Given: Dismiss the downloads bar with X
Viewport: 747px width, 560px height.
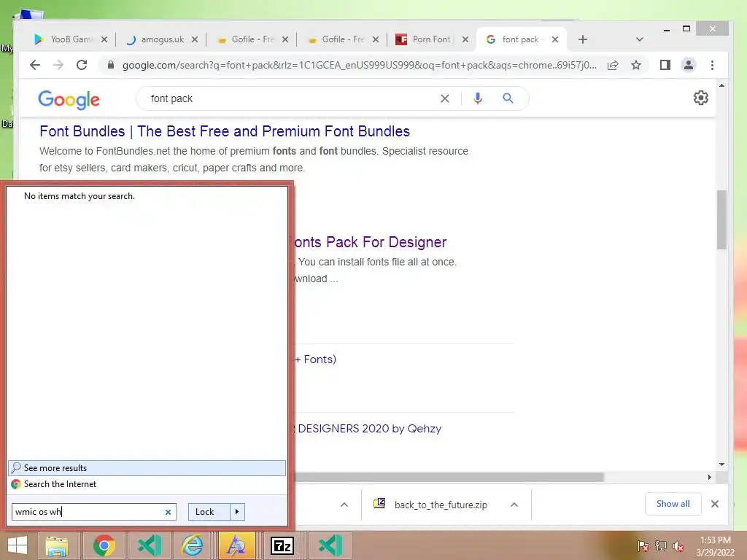Looking at the screenshot, I should (x=715, y=504).
